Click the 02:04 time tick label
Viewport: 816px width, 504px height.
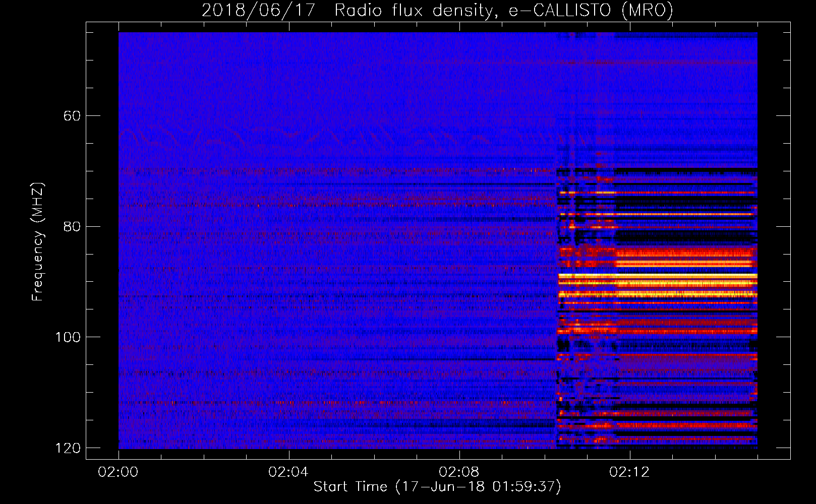(289, 472)
